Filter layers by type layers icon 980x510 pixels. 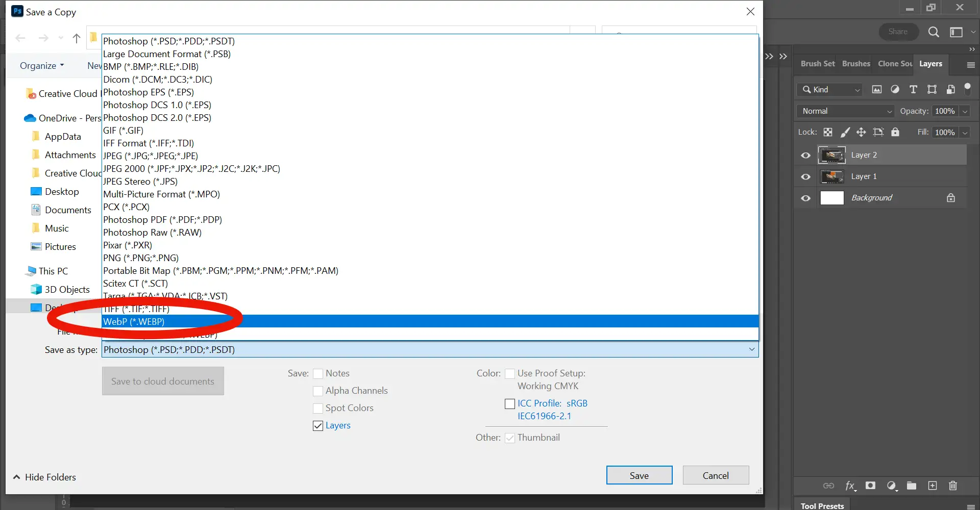[913, 89]
